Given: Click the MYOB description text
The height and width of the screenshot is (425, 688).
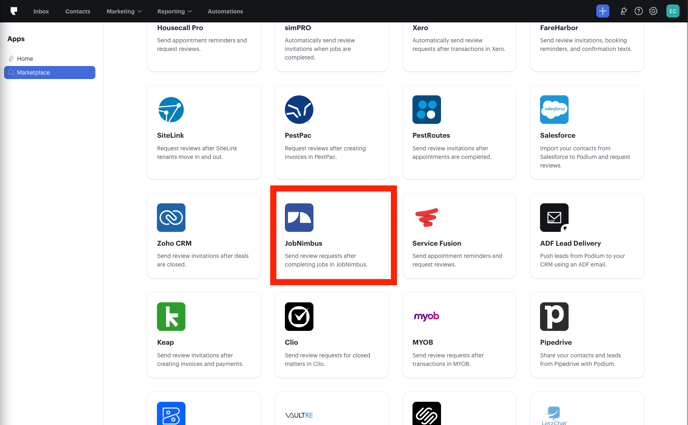Looking at the screenshot, I should [448, 360].
